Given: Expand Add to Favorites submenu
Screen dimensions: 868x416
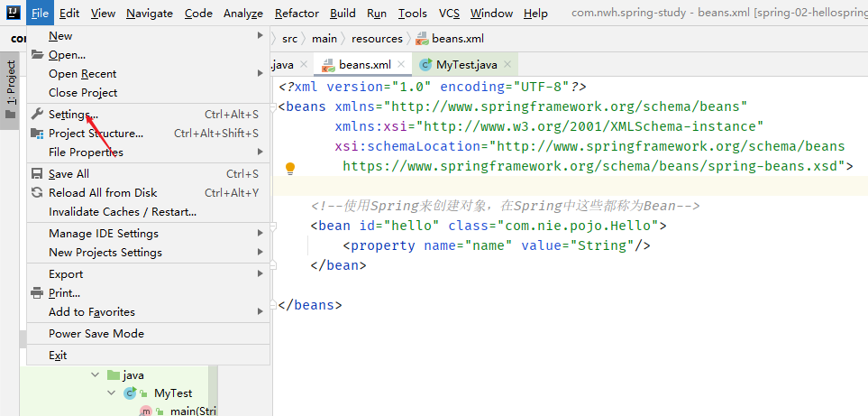Looking at the screenshot, I should 260,312.
